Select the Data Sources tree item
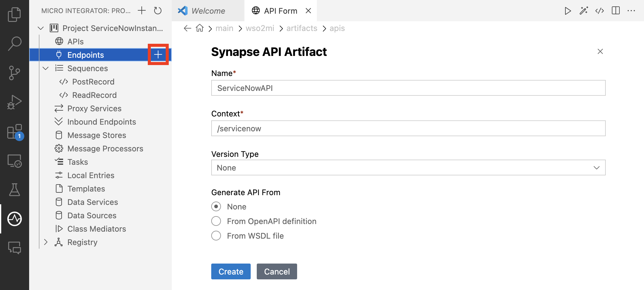 click(x=100, y=216)
